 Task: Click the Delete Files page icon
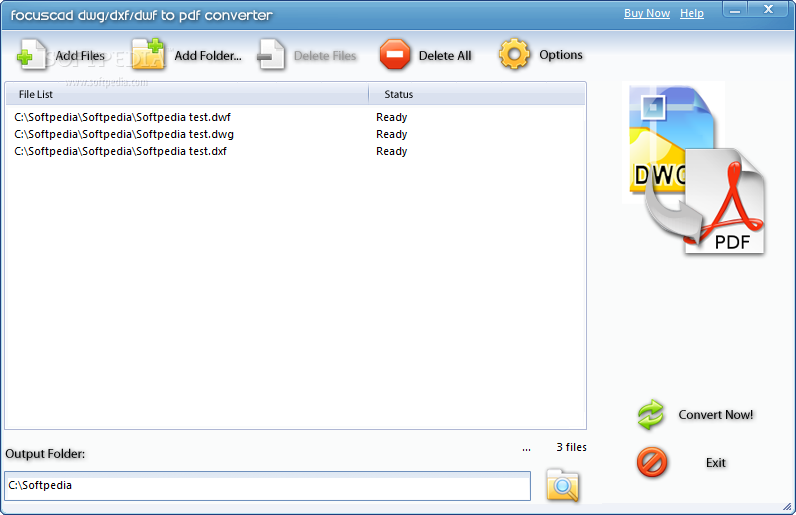point(271,54)
